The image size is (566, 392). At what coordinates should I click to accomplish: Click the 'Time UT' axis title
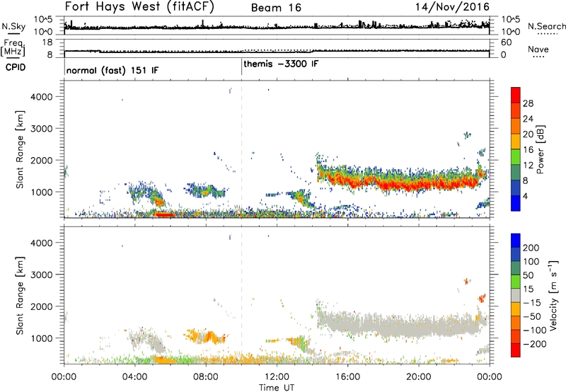[277, 388]
